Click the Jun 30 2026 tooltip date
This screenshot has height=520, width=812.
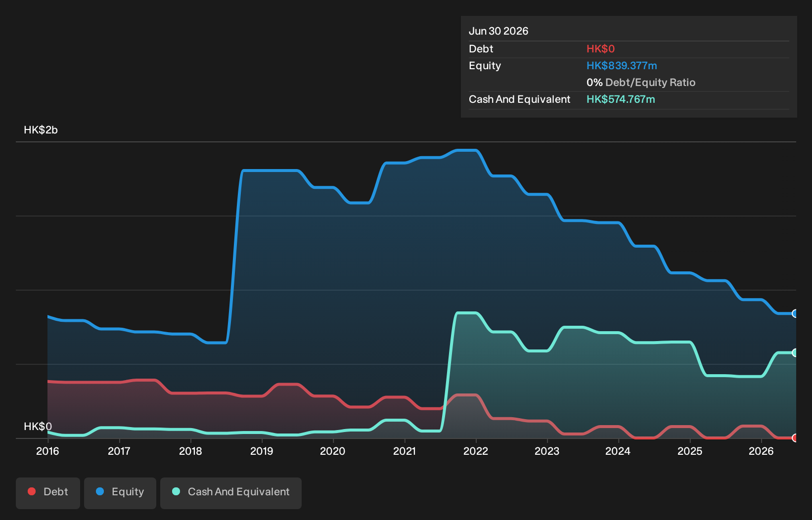[498, 31]
